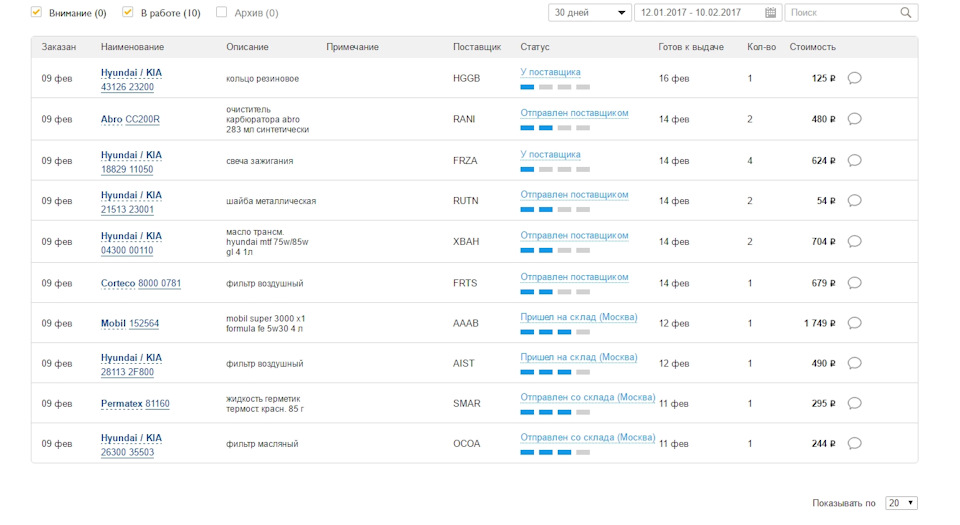Screen dimensions: 960x525
Task: Uncheck the Внимание (0) checkbox
Action: 36,12
